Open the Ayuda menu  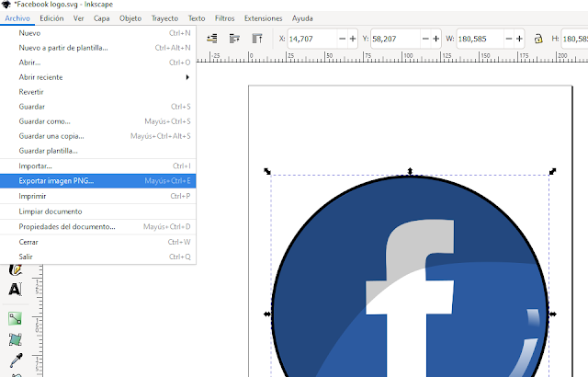[x=302, y=18]
